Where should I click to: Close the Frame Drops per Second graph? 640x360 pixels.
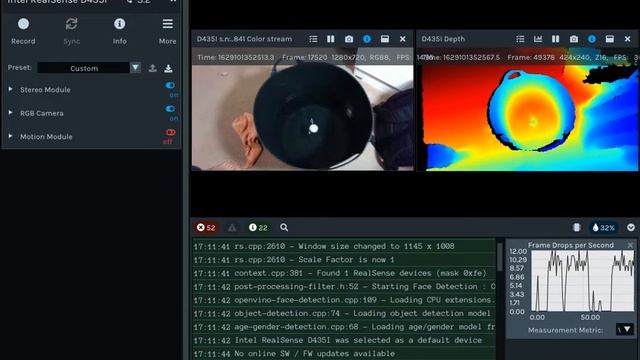click(630, 245)
